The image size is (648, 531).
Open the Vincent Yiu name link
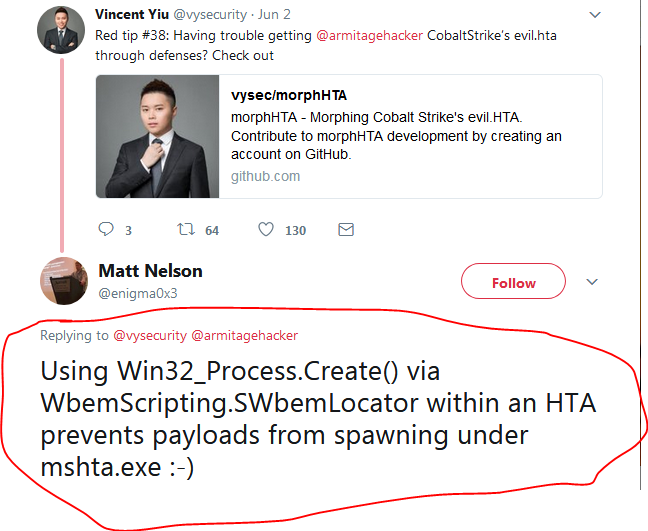(132, 14)
